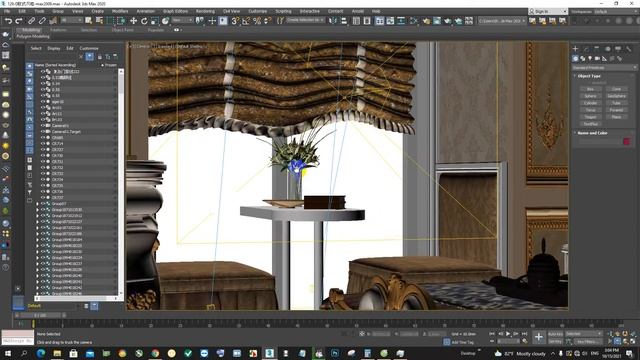Open the Create Selection Set dropdown
Screen dimensions: 640x360
tap(305, 20)
